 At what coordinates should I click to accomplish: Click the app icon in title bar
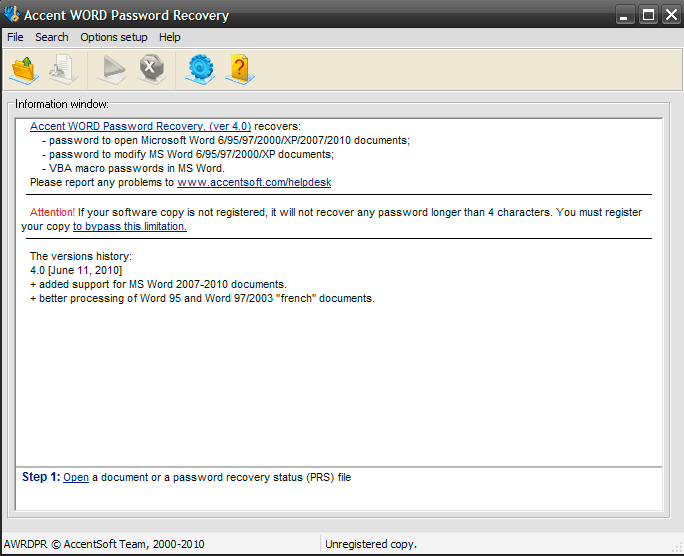click(12, 14)
